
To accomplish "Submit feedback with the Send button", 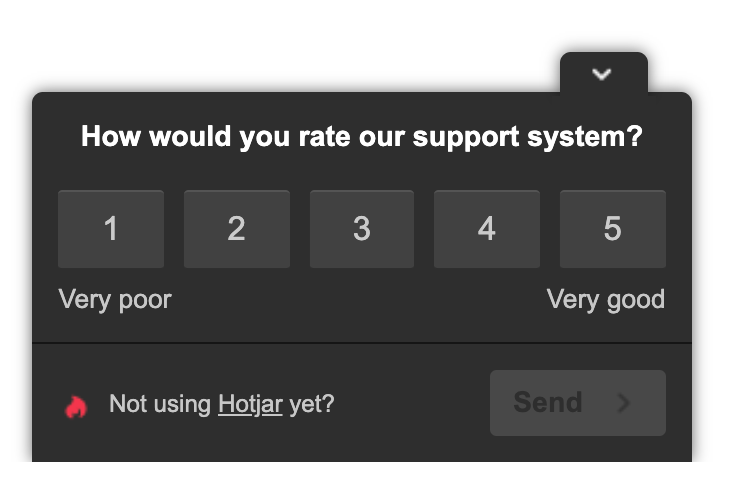I will point(578,403).
